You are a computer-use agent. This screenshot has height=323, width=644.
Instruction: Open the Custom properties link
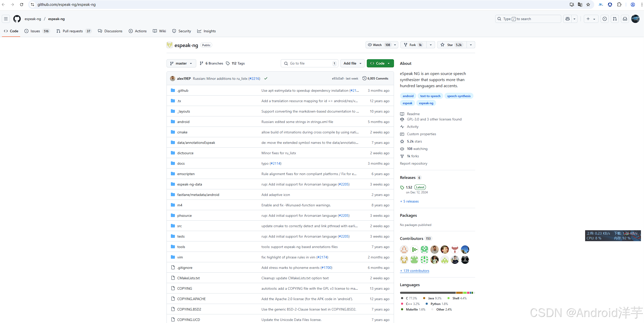[x=421, y=134]
